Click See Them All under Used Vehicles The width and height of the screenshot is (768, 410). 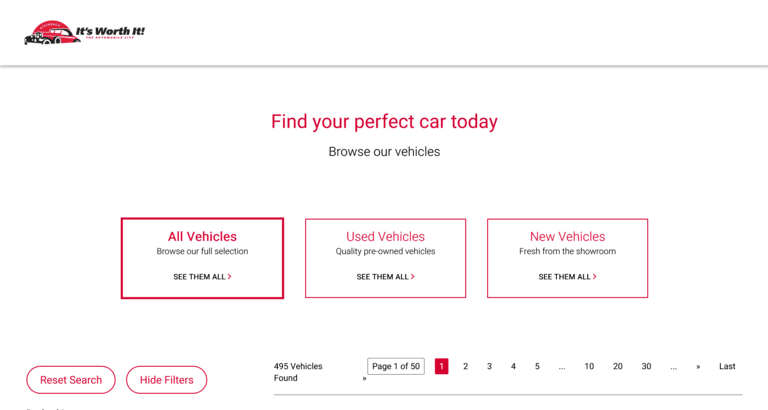385,277
